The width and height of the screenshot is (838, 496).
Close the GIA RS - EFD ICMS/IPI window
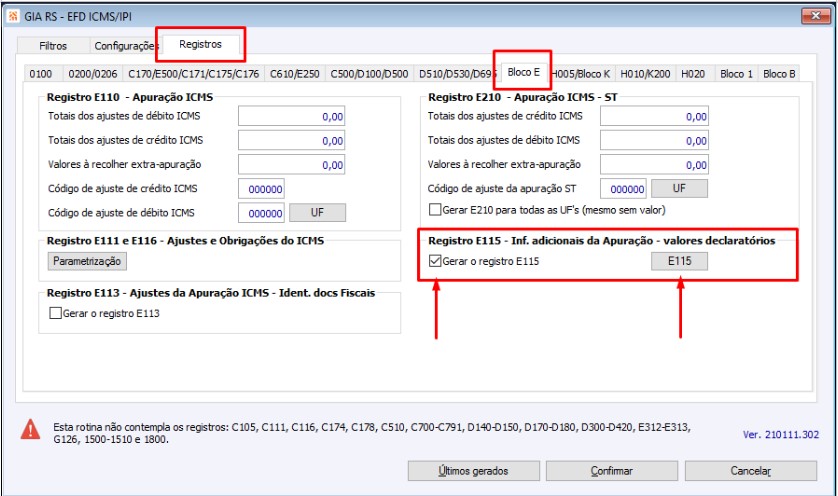[x=816, y=16]
